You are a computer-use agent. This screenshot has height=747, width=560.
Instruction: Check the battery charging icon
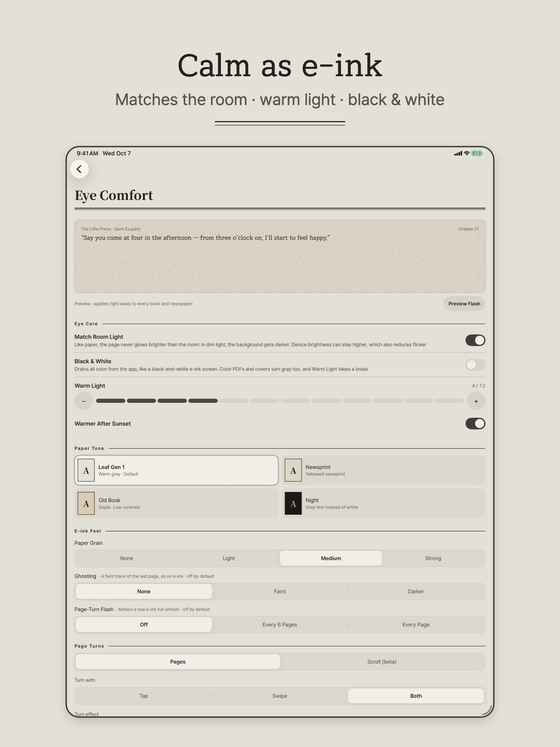click(x=477, y=153)
